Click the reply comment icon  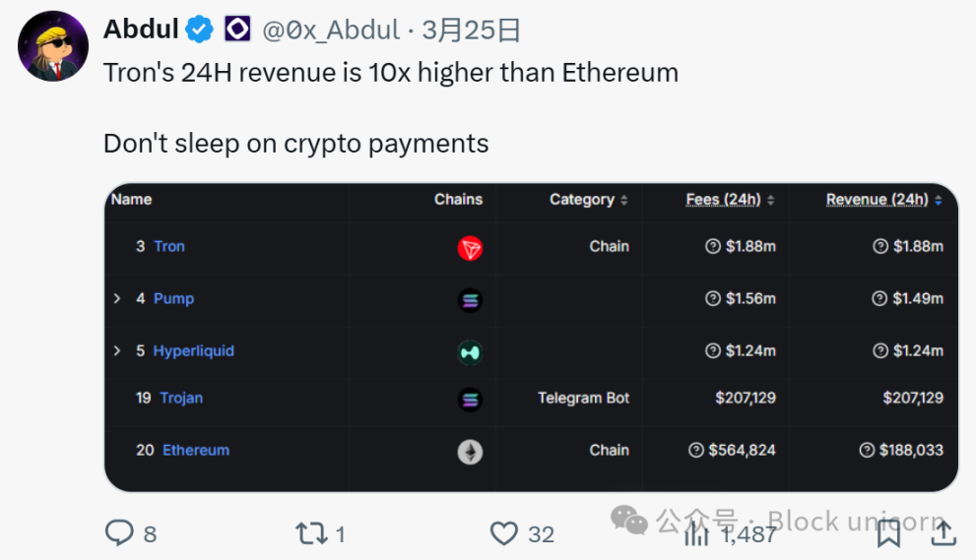[119, 533]
